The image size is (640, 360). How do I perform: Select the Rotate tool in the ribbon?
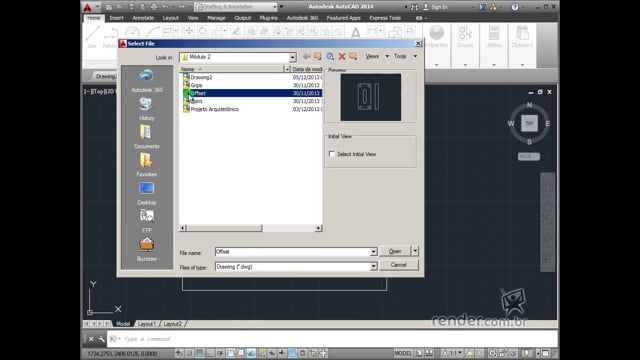(x=202, y=31)
